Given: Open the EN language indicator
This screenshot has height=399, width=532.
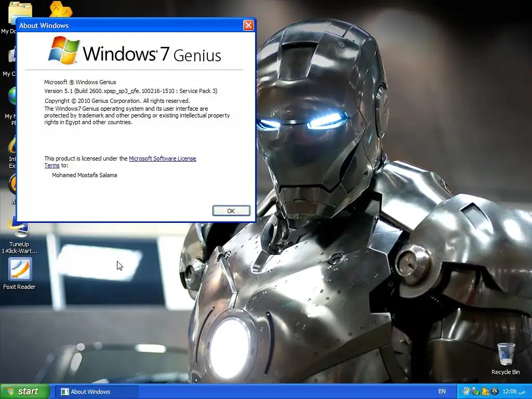Looking at the screenshot, I should pyautogui.click(x=442, y=392).
